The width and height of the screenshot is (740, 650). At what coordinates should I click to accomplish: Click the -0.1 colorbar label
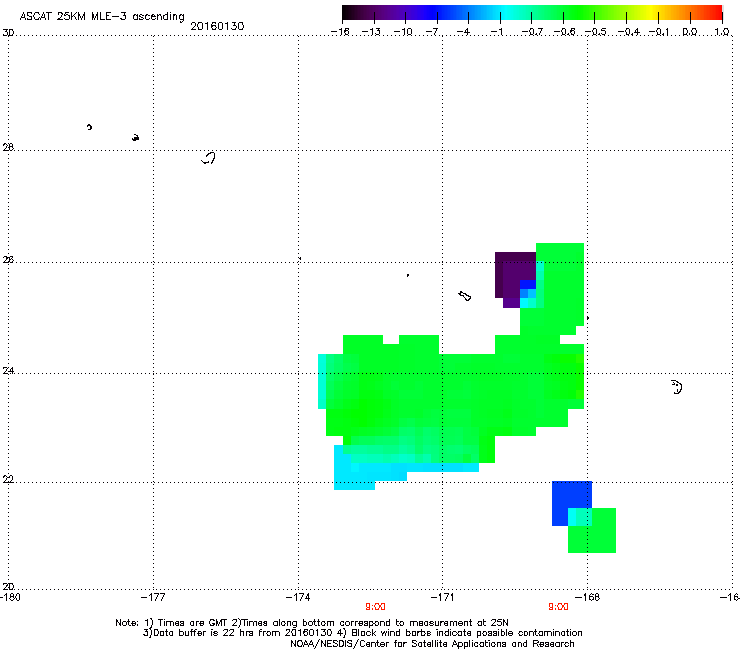point(659,32)
